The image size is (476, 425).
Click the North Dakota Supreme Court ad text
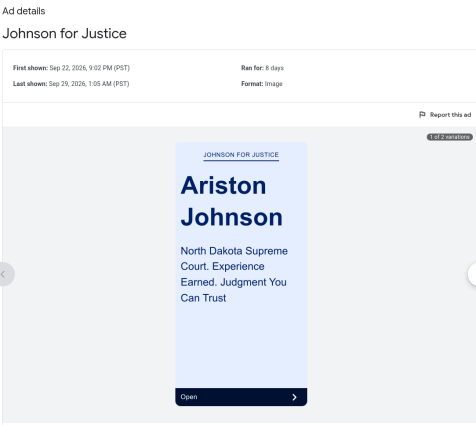click(x=234, y=274)
